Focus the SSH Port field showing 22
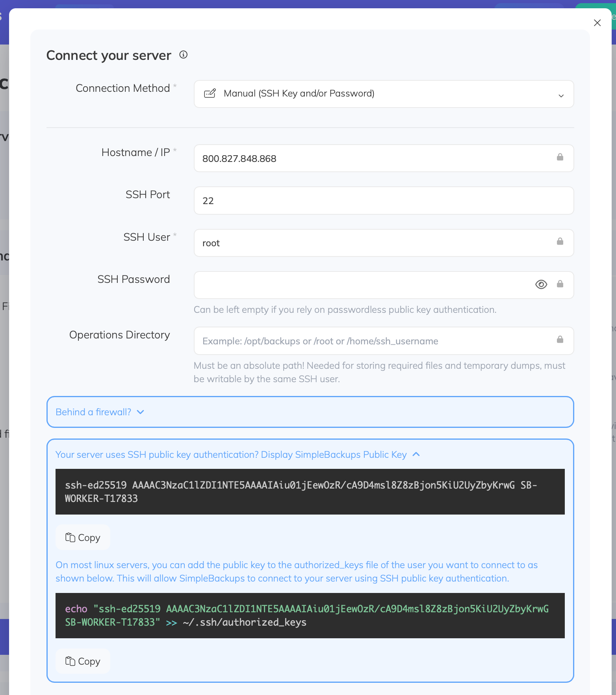This screenshot has width=616, height=695. tap(384, 201)
